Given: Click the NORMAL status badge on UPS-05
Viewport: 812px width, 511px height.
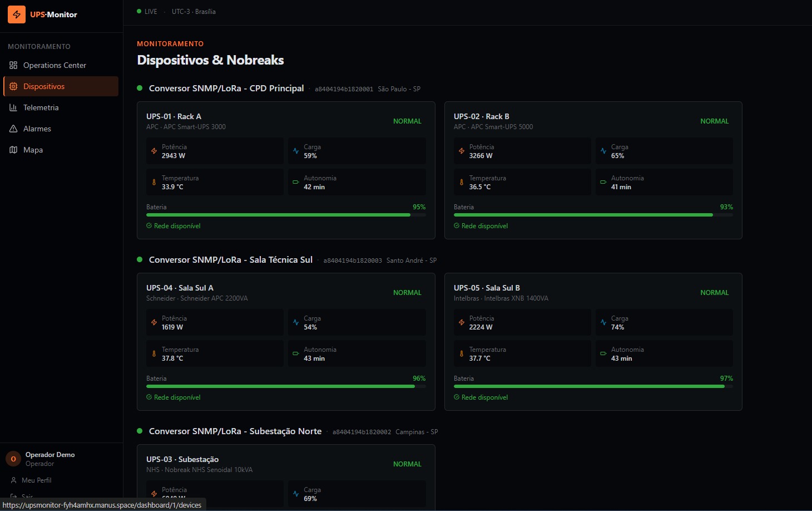Looking at the screenshot, I should 715,293.
